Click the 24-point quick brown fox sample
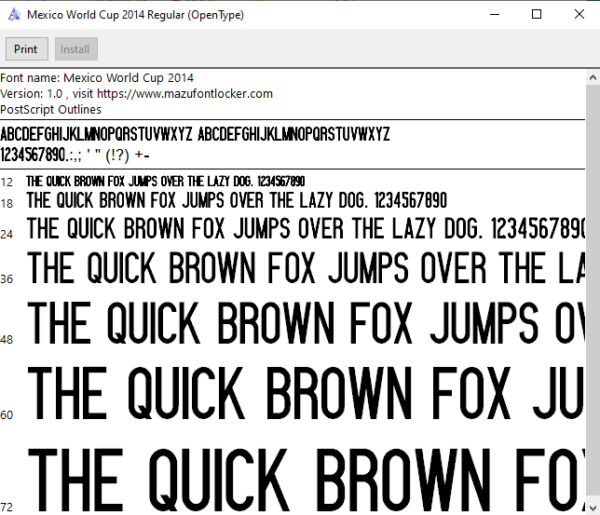The width and height of the screenshot is (600, 515). (x=306, y=228)
